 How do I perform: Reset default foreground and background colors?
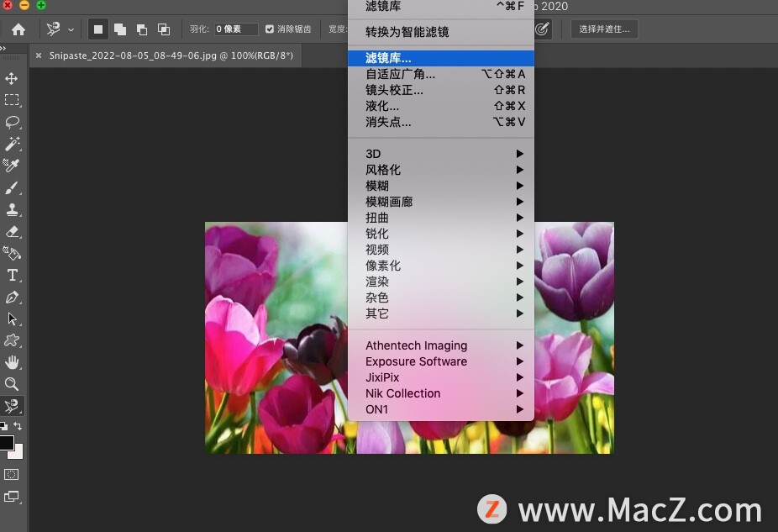click(x=3, y=426)
